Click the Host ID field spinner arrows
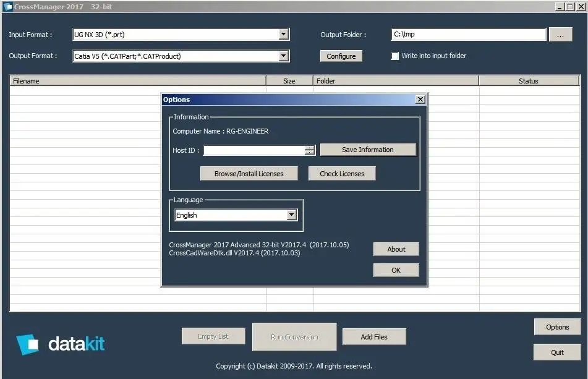 [310, 150]
